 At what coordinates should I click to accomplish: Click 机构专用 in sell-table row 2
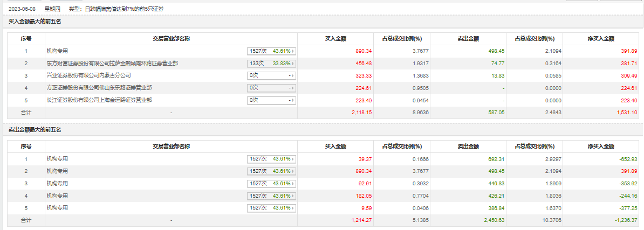coord(57,171)
